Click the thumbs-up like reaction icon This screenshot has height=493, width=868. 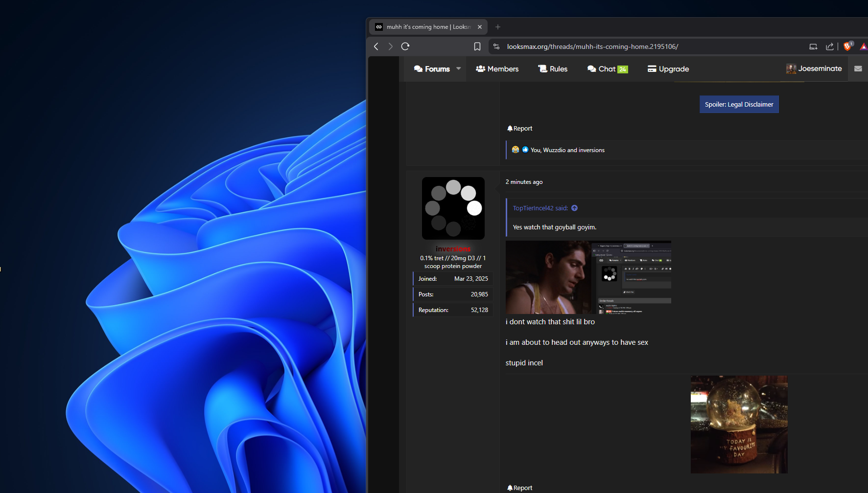coord(525,150)
